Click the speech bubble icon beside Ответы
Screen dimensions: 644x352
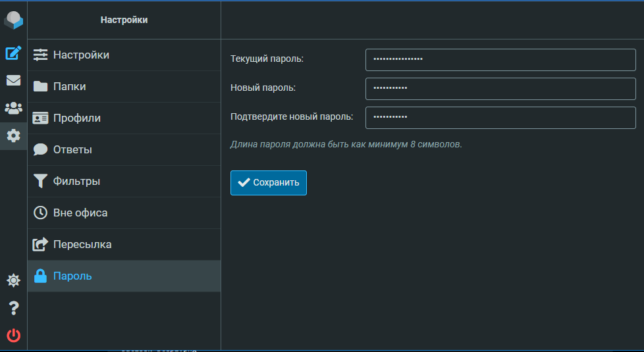(40, 149)
